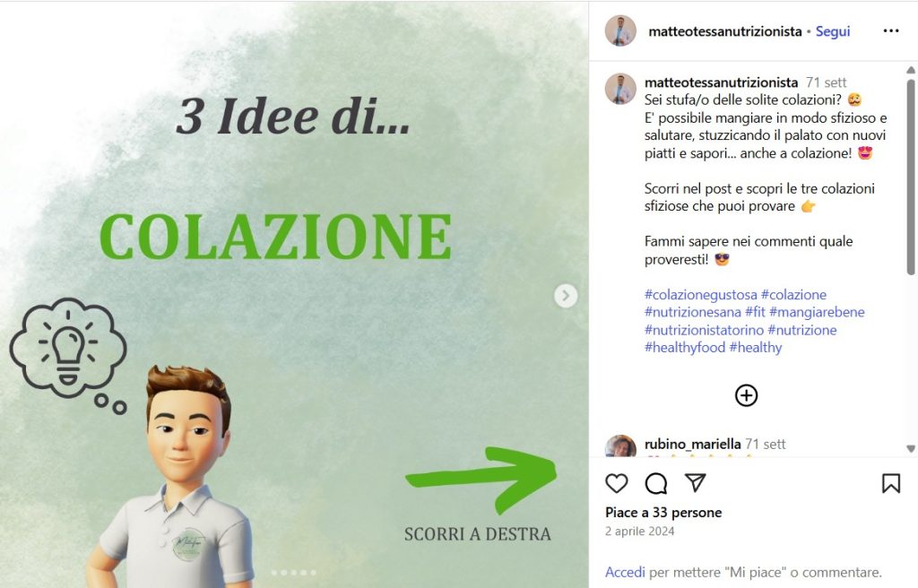Open matteotessanutrizionista profile picture in header
The width and height of the screenshot is (918, 588).
pyautogui.click(x=620, y=31)
